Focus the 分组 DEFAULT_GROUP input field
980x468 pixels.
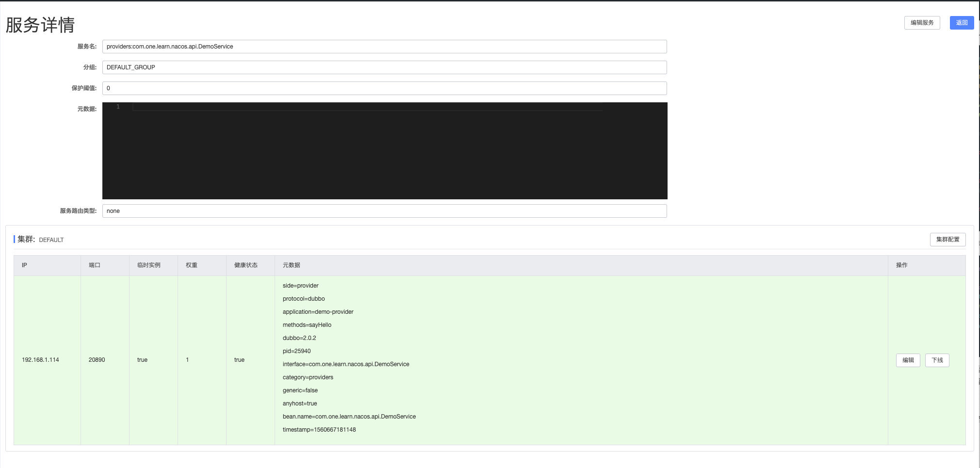384,67
